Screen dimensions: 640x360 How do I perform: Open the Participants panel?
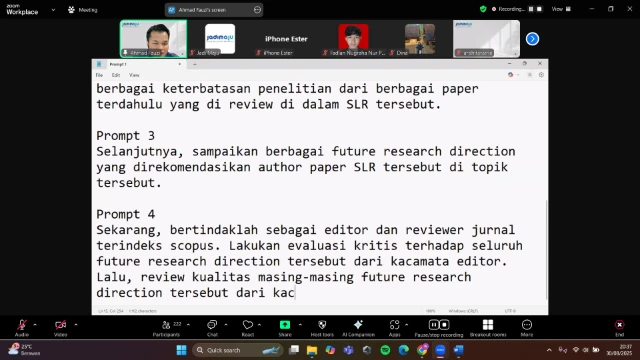pos(166,328)
